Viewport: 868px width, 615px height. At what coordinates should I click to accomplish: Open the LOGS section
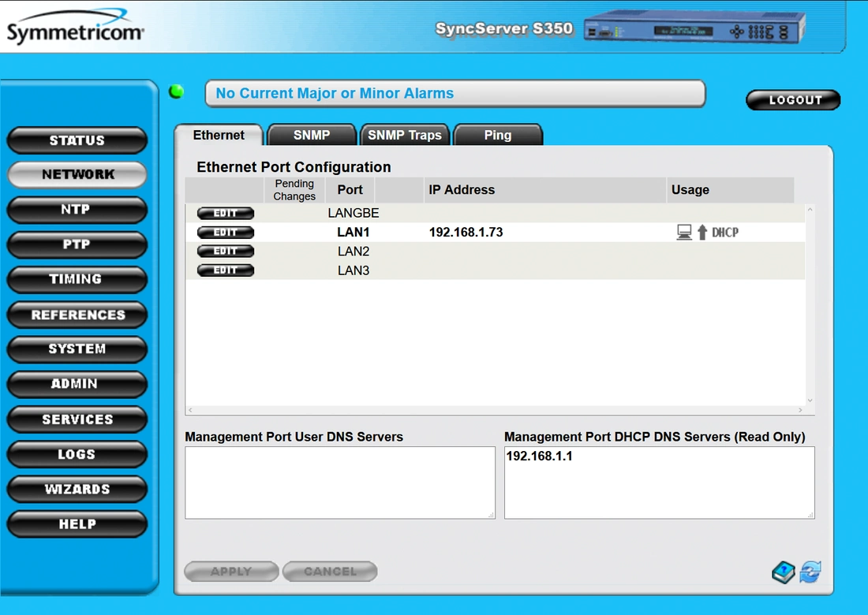pyautogui.click(x=77, y=454)
